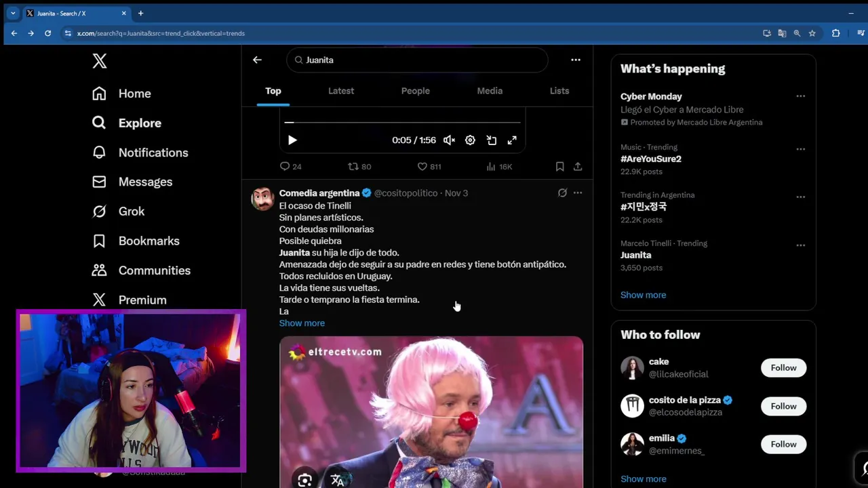Switch to the Media tab
Image resolution: width=868 pixels, height=488 pixels.
(490, 91)
